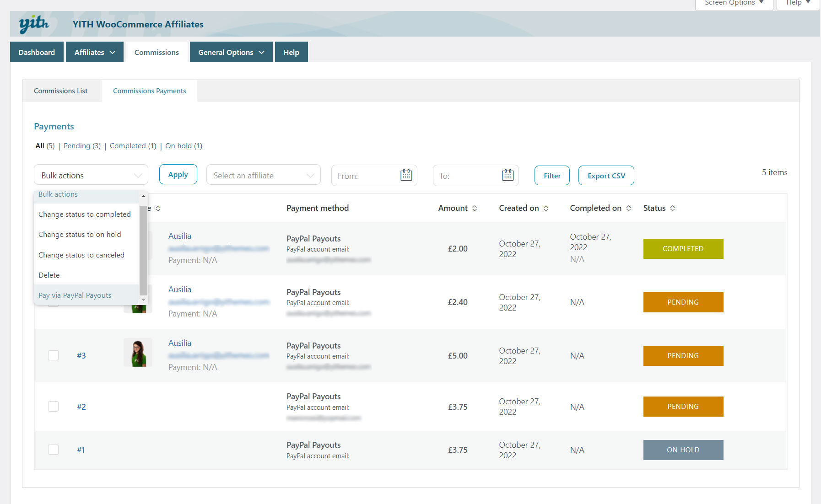Click the 5 items count text
This screenshot has height=504, width=821.
[774, 172]
